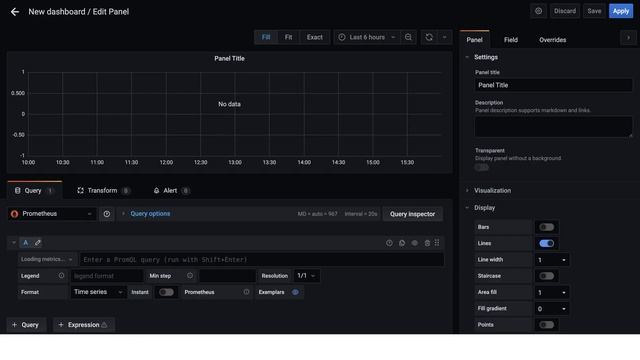Collapse the options pane with the right chevron
Viewport: 640px width, 360px height.
coord(628,38)
